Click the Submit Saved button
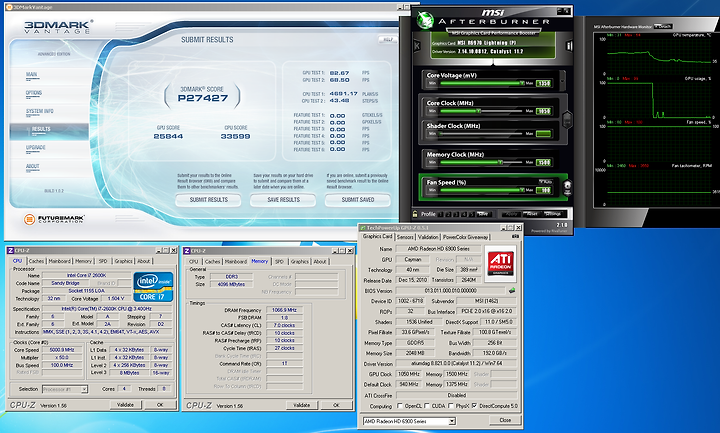 click(358, 200)
